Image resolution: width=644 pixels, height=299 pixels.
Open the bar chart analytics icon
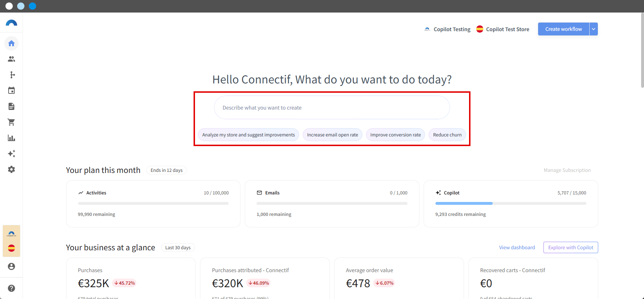click(11, 138)
